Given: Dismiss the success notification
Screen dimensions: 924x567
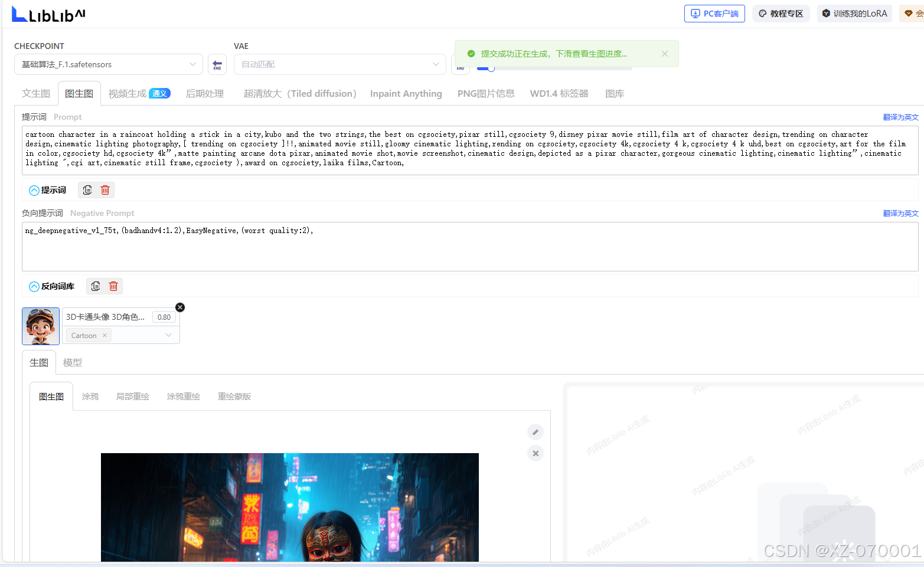Looking at the screenshot, I should pyautogui.click(x=665, y=54).
